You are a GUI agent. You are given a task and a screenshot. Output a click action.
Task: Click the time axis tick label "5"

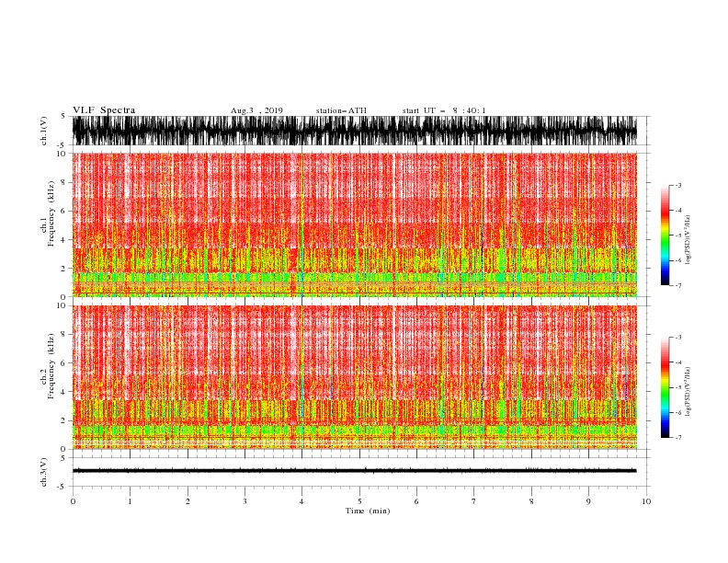click(x=359, y=501)
